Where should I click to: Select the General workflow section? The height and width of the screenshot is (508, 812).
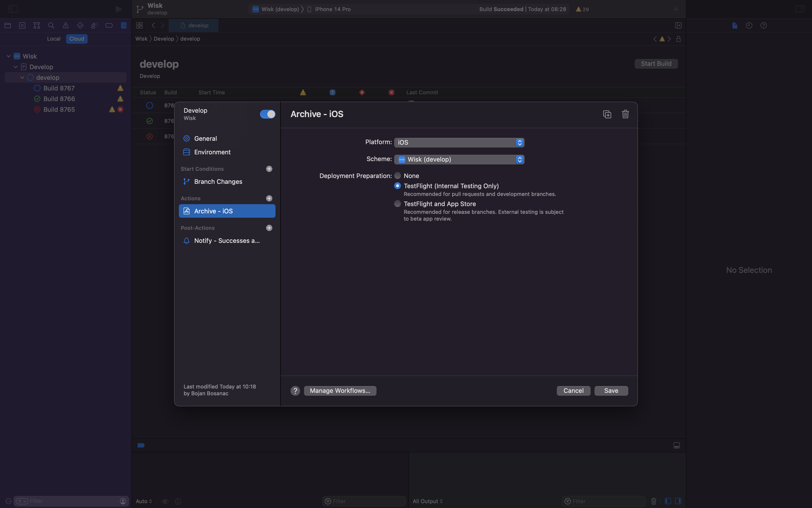point(227,139)
